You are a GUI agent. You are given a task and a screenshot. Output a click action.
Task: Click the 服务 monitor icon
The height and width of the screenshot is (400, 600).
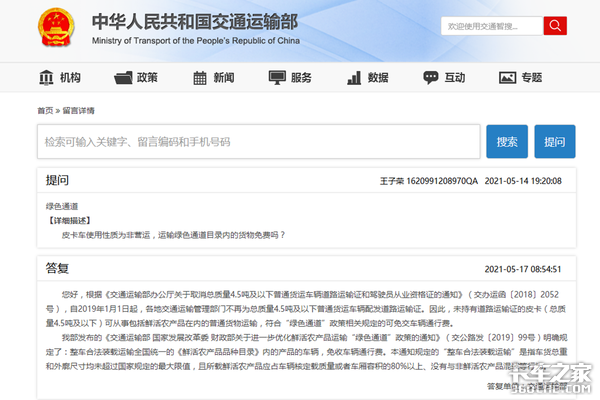(x=277, y=78)
